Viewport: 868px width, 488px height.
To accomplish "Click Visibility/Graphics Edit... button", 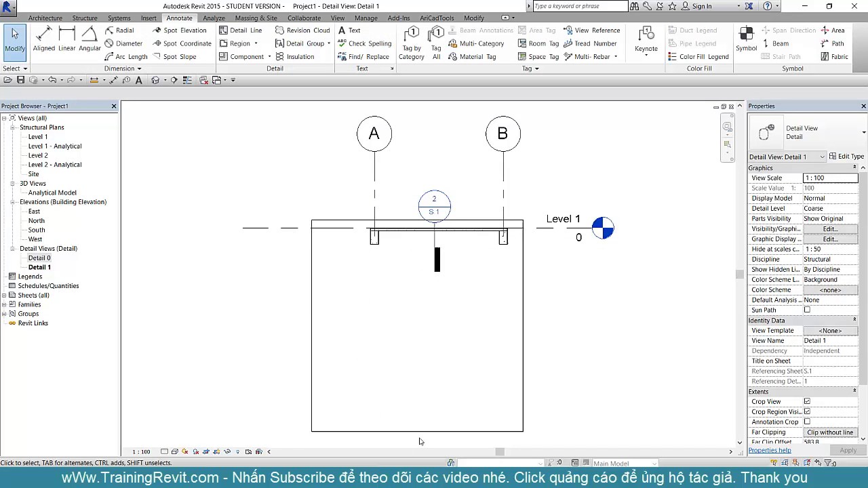I will 830,229.
